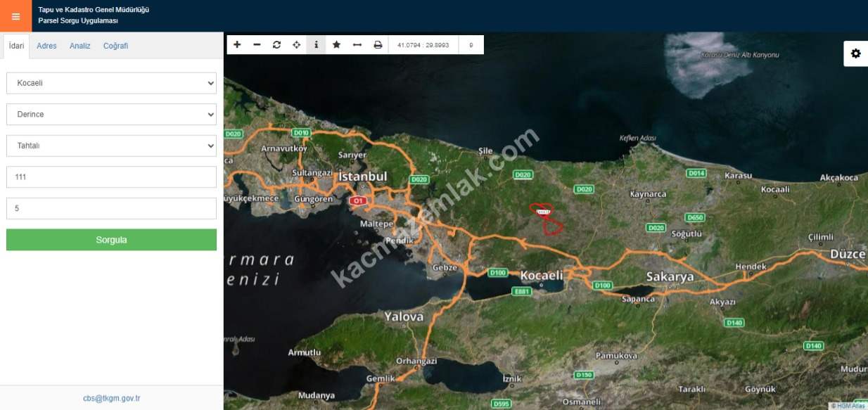Open the Kocaeli province dropdown

coord(111,83)
